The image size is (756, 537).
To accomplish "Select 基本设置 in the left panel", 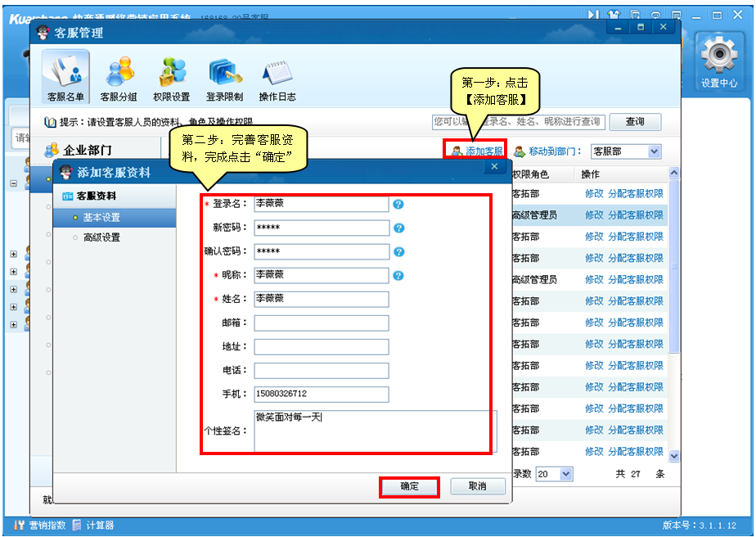I will coord(101,218).
